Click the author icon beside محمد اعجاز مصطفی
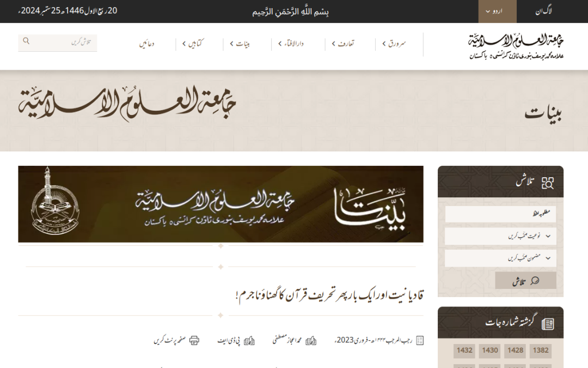Viewport: 588px width, 368px height. (311, 341)
